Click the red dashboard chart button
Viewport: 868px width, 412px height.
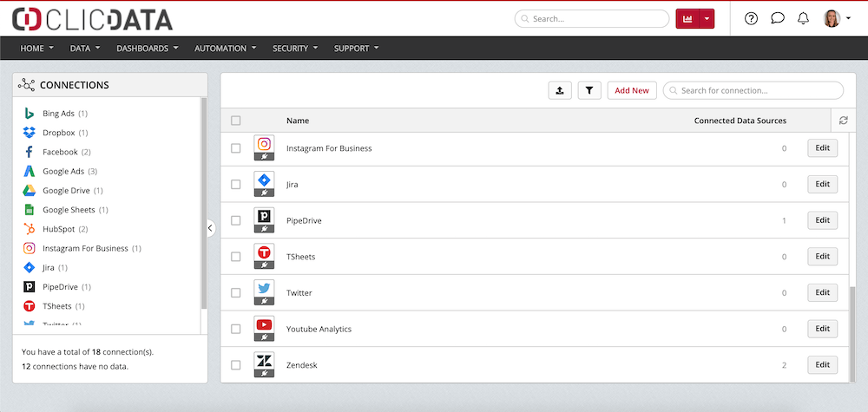click(687, 19)
